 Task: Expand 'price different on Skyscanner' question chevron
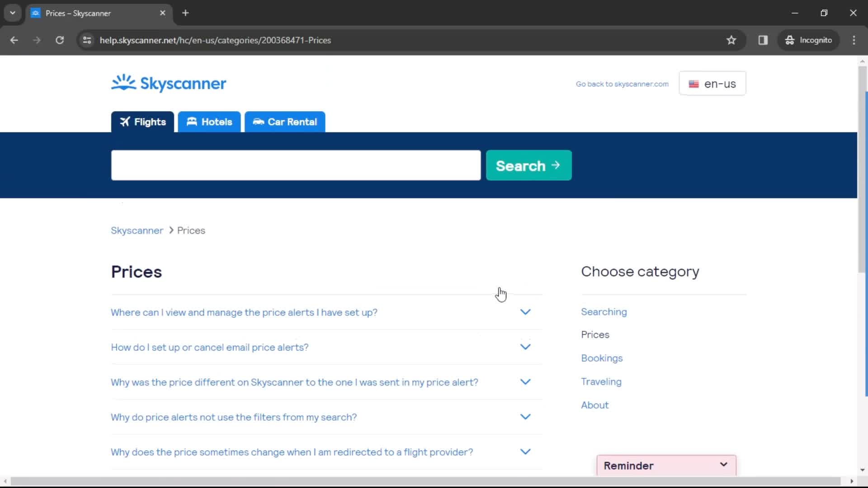(525, 382)
